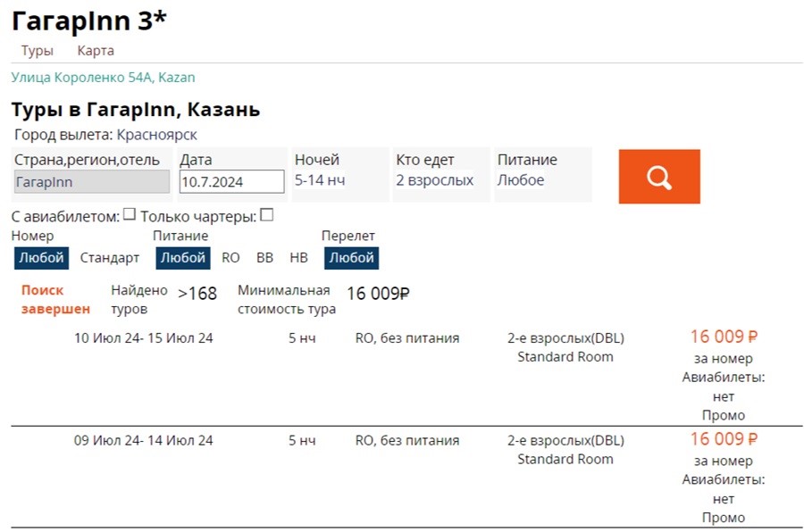Click the ГагарInn destination input field

pyautogui.click(x=91, y=181)
